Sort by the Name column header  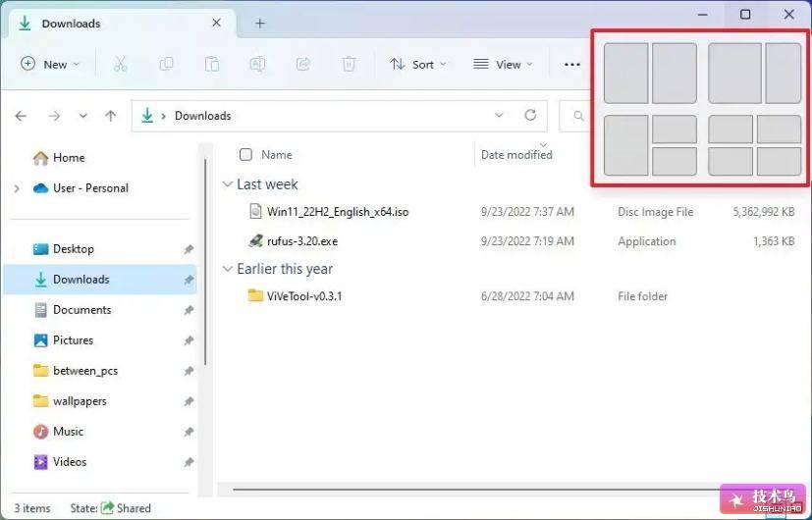(x=277, y=154)
